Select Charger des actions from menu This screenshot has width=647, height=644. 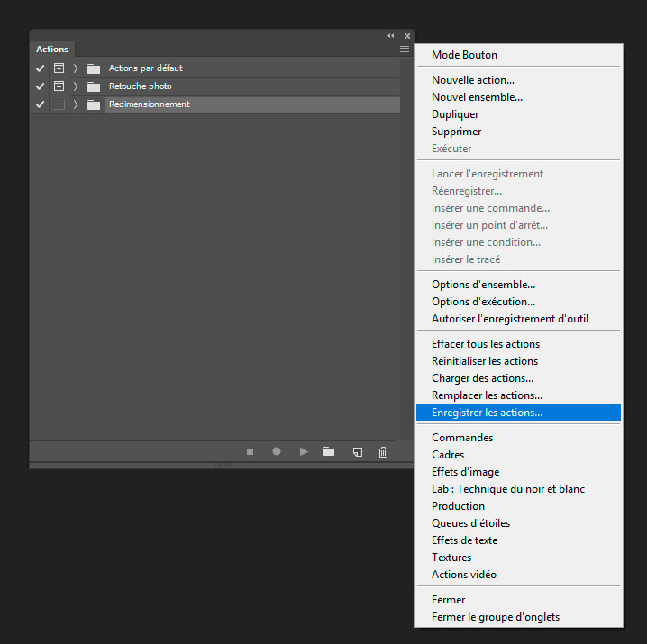[x=482, y=378]
